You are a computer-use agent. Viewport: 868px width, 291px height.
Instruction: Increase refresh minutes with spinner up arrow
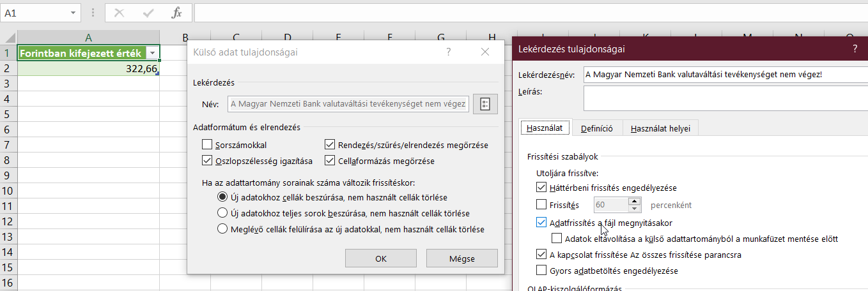(634, 201)
